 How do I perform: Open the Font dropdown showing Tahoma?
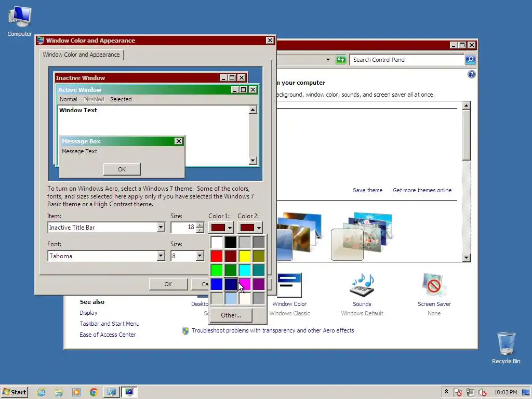tap(161, 256)
